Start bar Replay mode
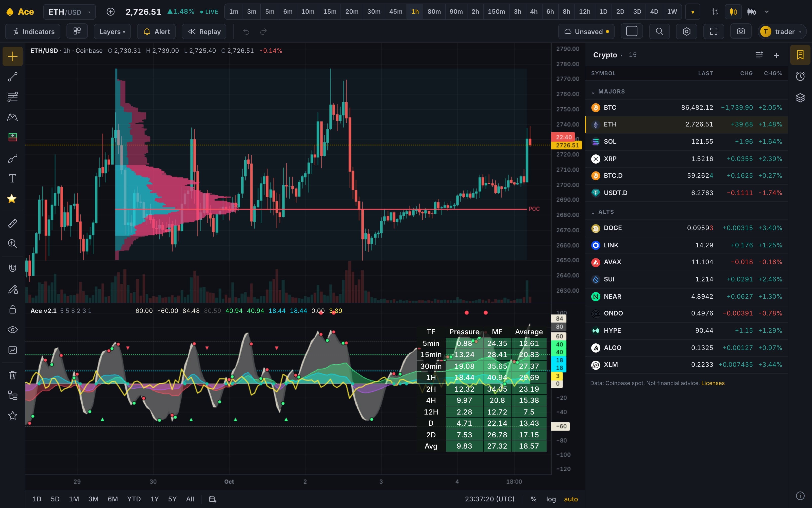Viewport: 812px width, 508px height. coord(204,31)
